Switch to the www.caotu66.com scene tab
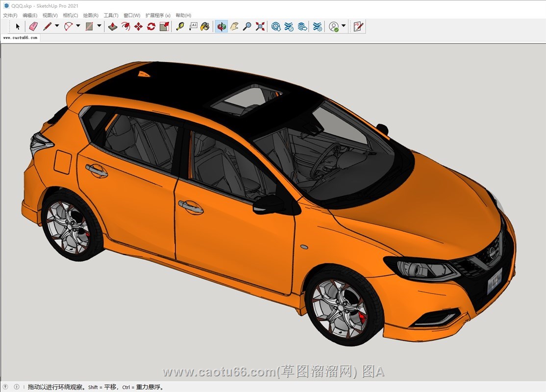 click(20, 37)
